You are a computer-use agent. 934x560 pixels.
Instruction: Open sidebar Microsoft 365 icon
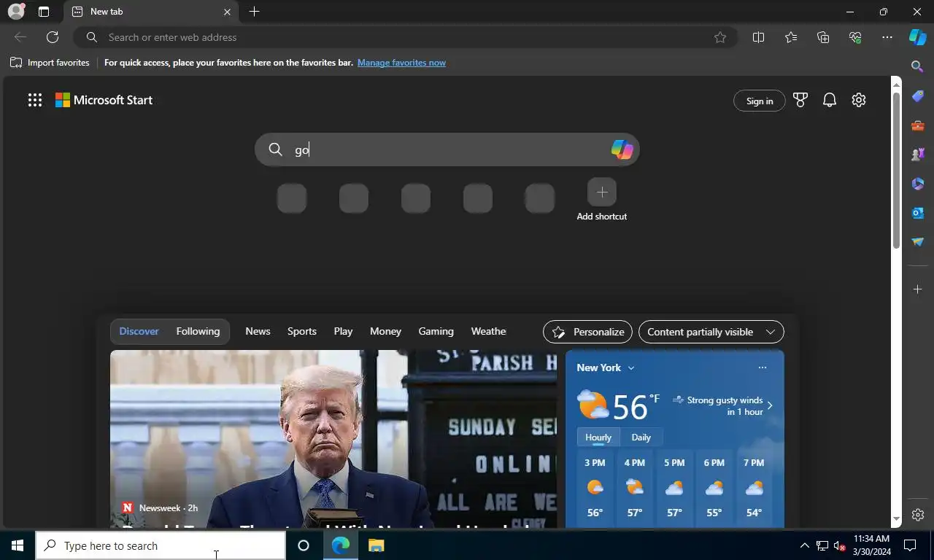point(918,184)
